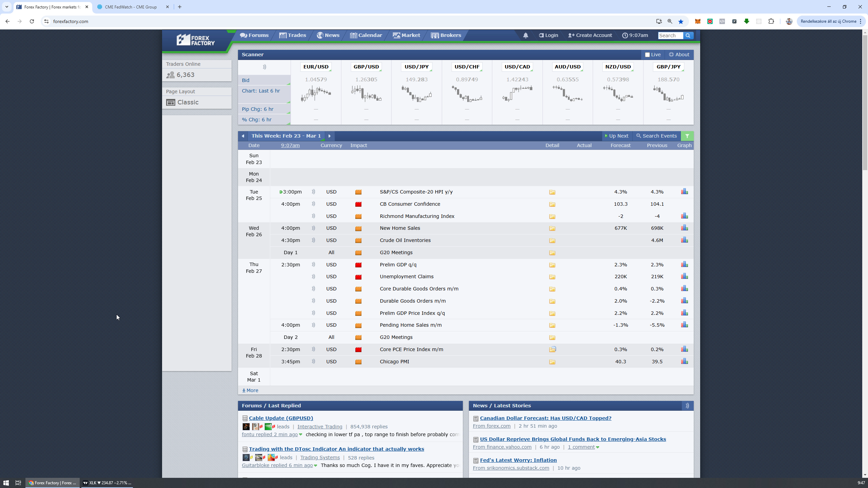Toggle the News Latest Stories speaker icon
This screenshot has height=488, width=868.
point(687,406)
